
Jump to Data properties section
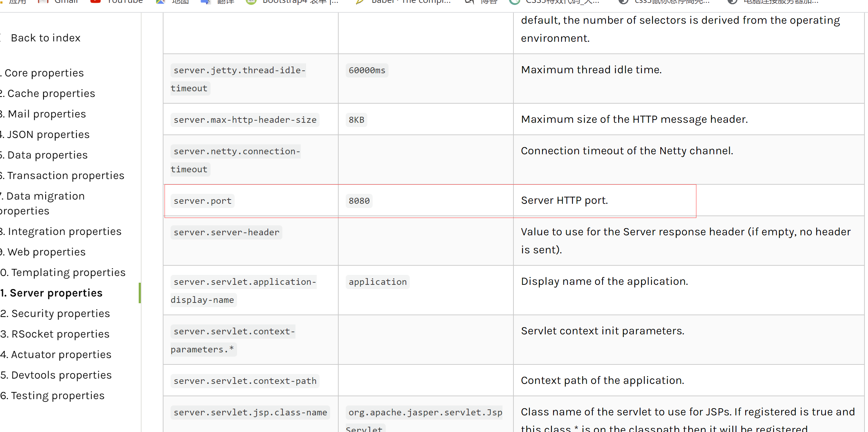[47, 155]
